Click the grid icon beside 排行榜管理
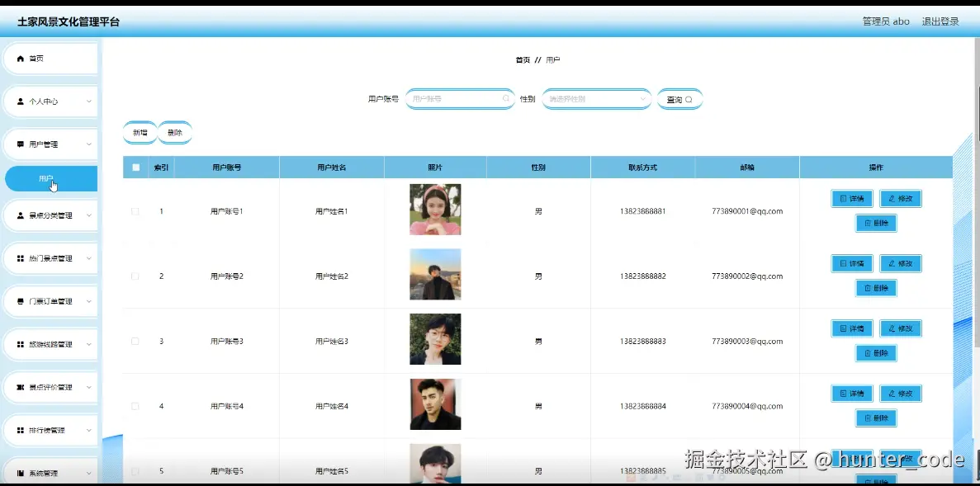Screen dimensions: 980x486 click(x=21, y=431)
